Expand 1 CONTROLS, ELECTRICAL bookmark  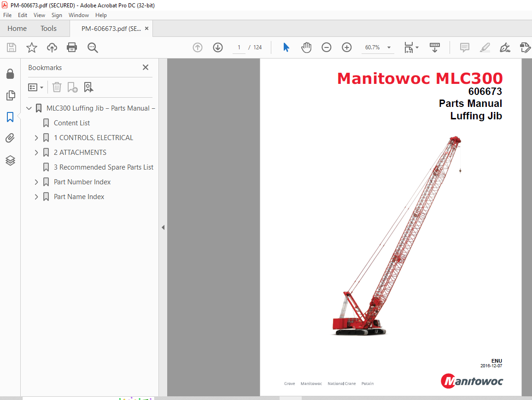pyautogui.click(x=36, y=138)
